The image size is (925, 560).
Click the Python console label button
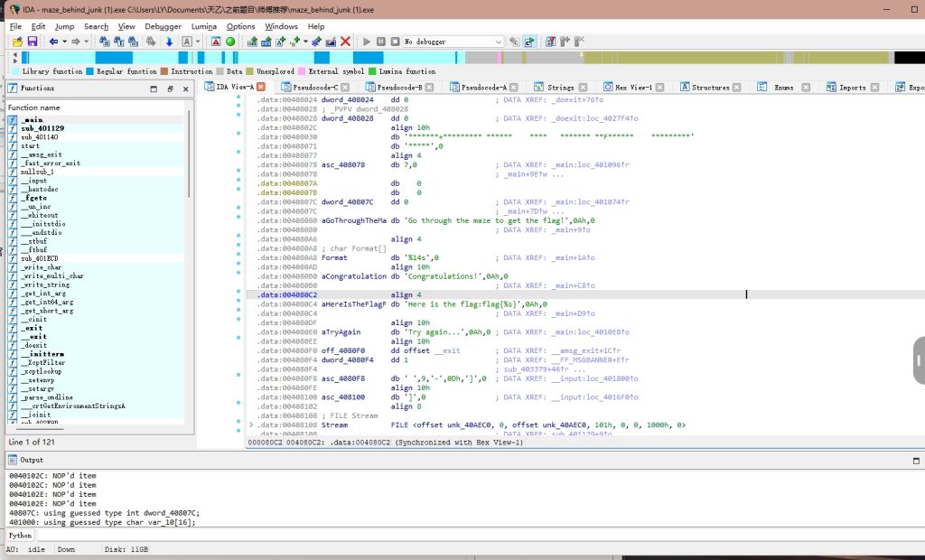(x=20, y=536)
